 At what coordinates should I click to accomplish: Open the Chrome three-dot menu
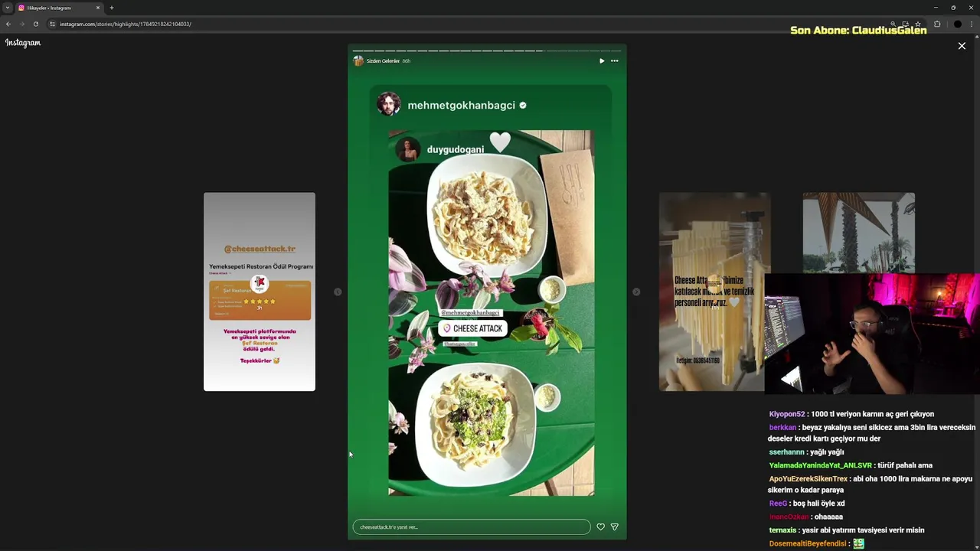[972, 24]
